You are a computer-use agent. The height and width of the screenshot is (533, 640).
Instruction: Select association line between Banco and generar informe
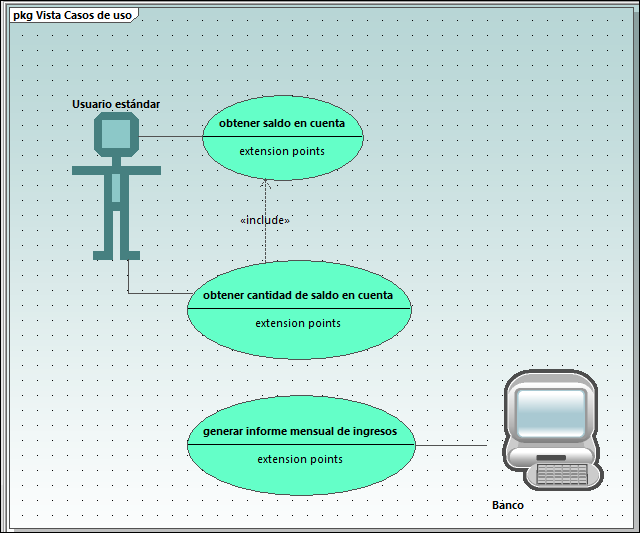pos(451,445)
